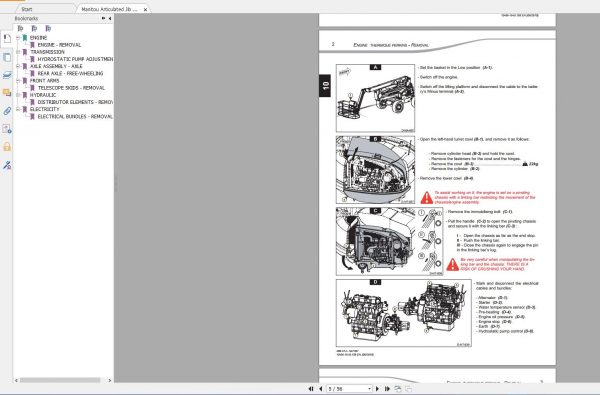Collapse the ENGINE bookmark node
The image size is (600, 395).
click(18, 38)
